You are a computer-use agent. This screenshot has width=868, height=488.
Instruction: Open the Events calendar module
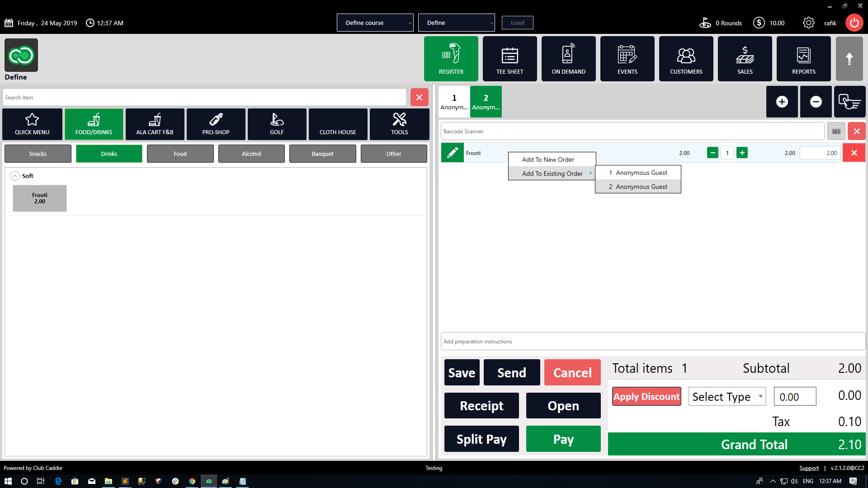point(627,59)
